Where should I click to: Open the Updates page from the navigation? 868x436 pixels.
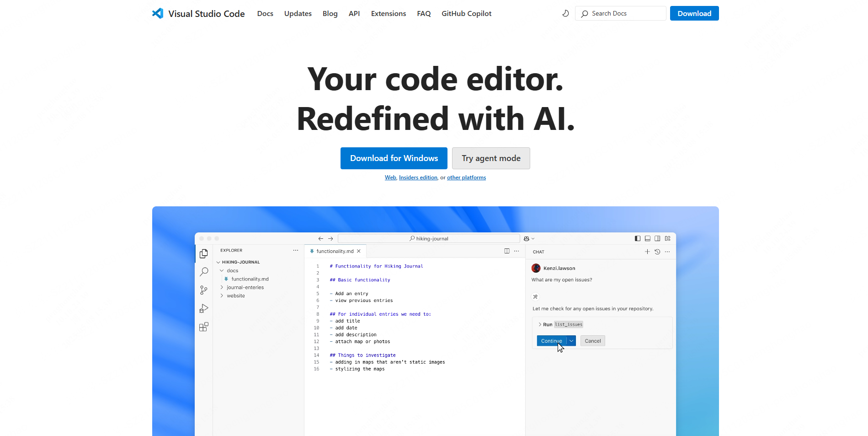(298, 13)
